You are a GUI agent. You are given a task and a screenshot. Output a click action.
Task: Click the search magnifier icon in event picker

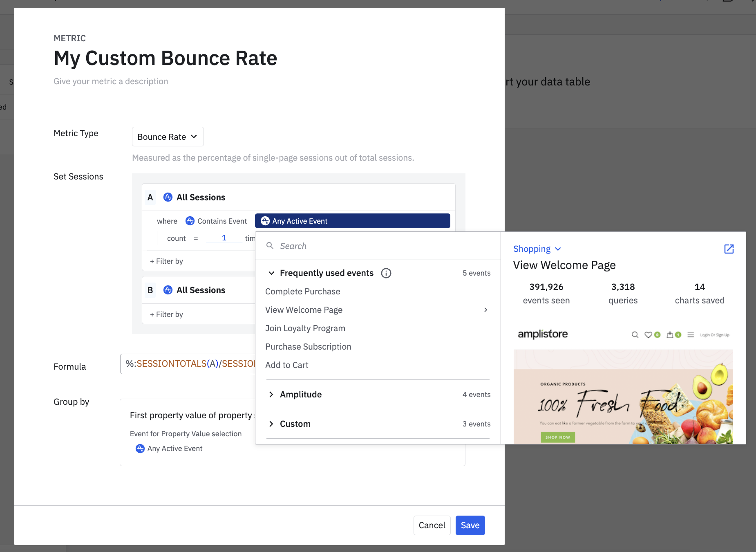coord(270,246)
